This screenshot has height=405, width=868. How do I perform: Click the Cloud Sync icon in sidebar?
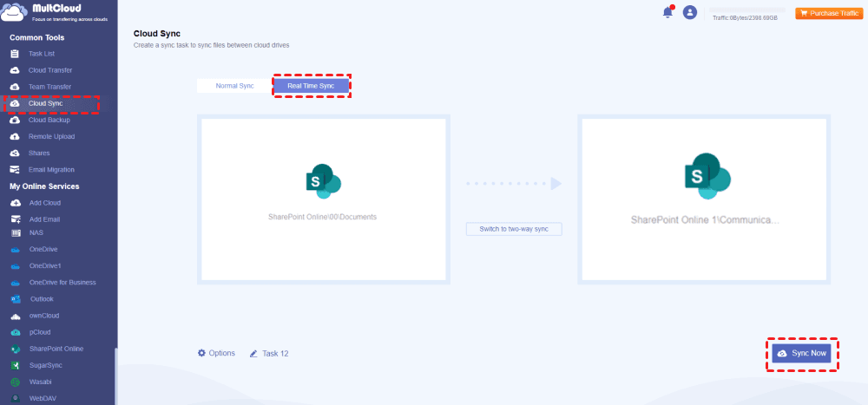tap(15, 103)
